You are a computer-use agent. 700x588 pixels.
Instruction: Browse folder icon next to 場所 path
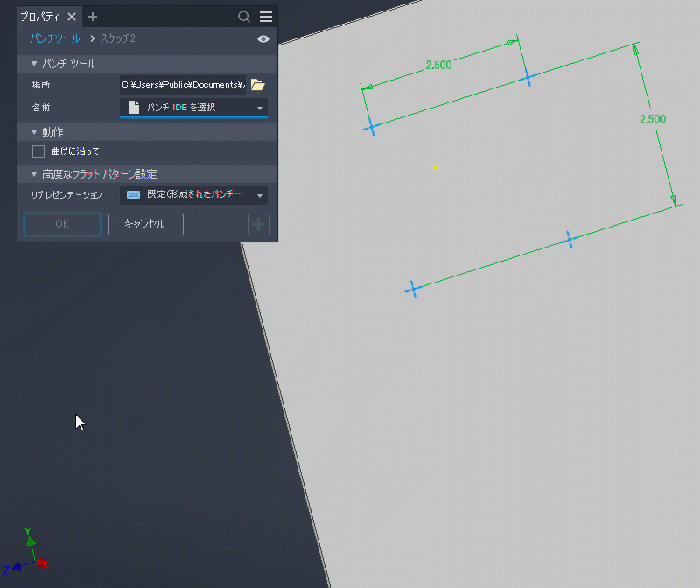(258, 84)
